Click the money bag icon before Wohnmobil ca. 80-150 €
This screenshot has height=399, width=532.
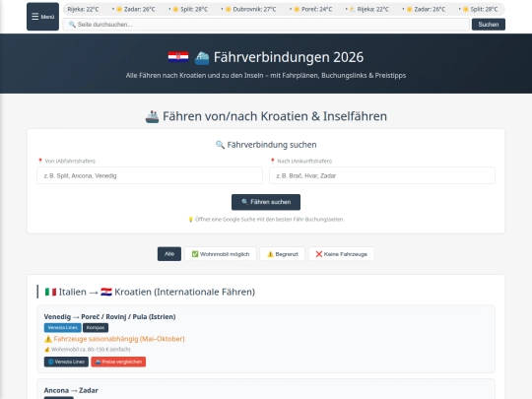[47, 350]
